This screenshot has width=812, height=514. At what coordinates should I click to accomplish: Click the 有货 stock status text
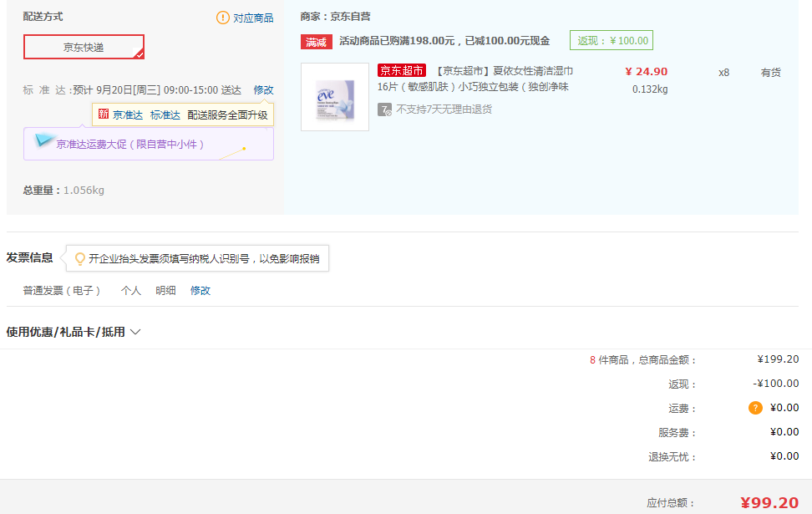tap(770, 73)
